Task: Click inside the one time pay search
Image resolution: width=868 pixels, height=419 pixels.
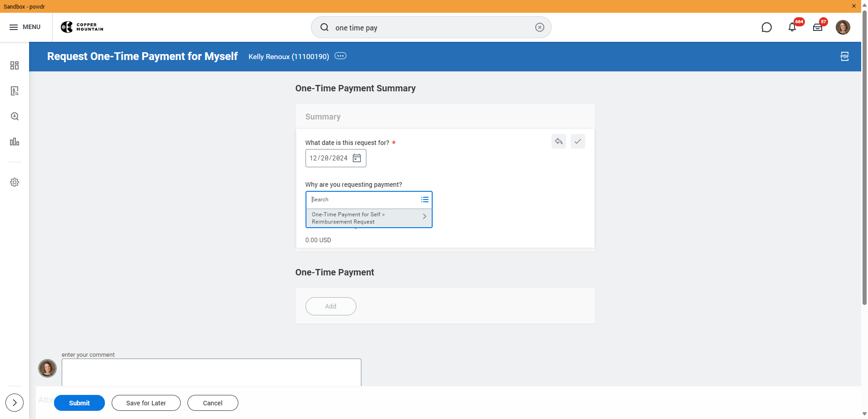Action: 431,28
